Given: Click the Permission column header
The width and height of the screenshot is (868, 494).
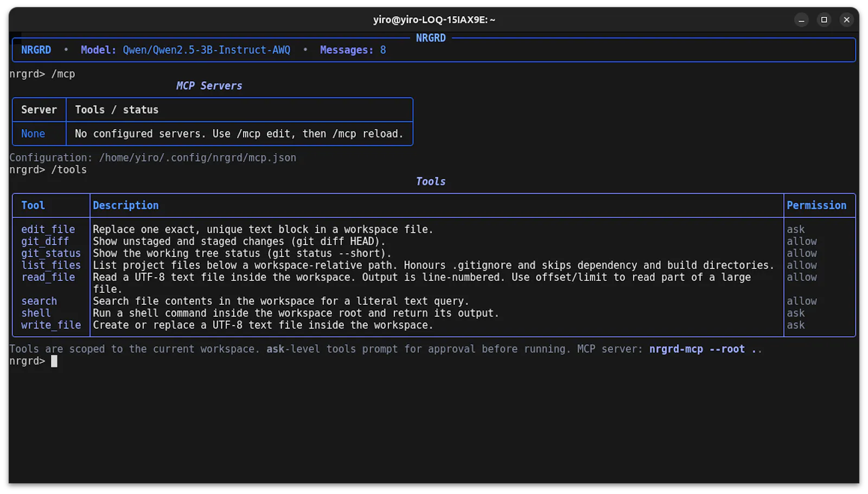Looking at the screenshot, I should coord(816,206).
